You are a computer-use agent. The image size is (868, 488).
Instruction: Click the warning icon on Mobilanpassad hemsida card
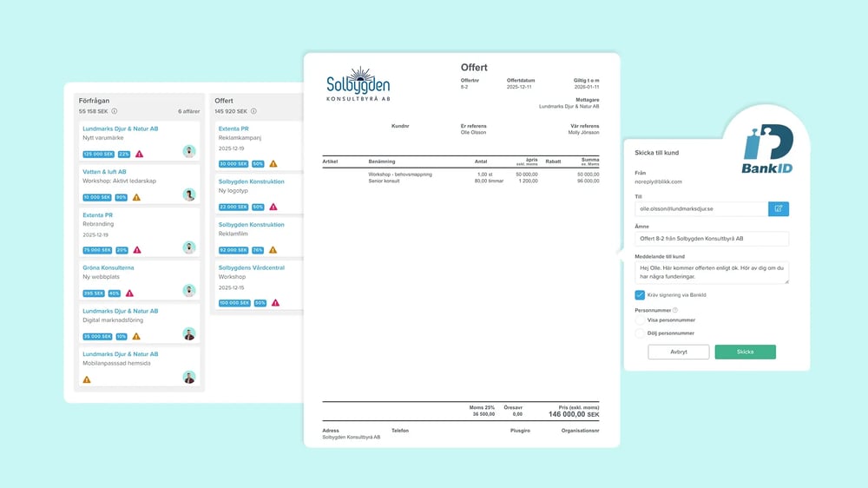(87, 379)
